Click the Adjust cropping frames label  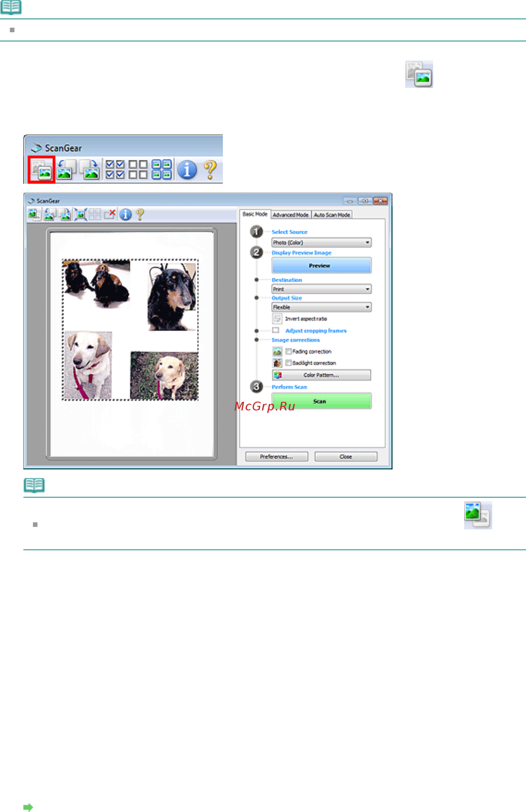316,331
